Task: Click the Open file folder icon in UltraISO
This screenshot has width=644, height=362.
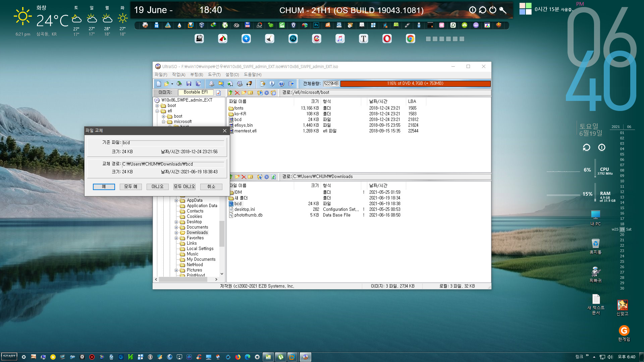Action: pyautogui.click(x=166, y=84)
